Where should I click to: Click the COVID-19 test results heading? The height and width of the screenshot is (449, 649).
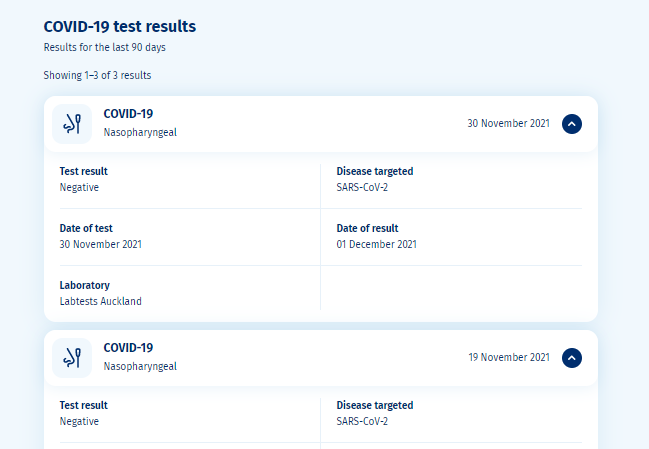click(x=120, y=26)
